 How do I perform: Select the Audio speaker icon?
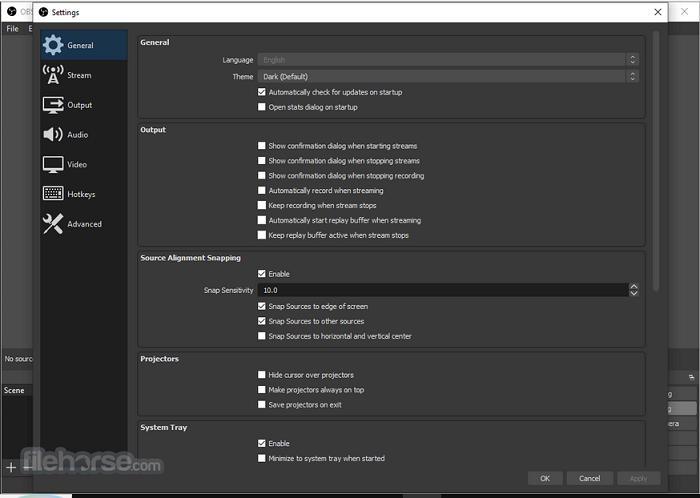click(53, 134)
